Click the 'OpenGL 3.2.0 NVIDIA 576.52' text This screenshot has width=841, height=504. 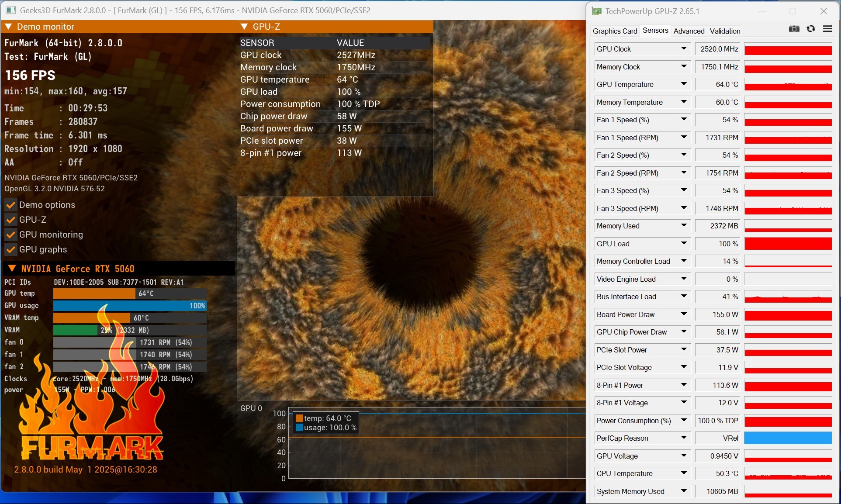(55, 189)
